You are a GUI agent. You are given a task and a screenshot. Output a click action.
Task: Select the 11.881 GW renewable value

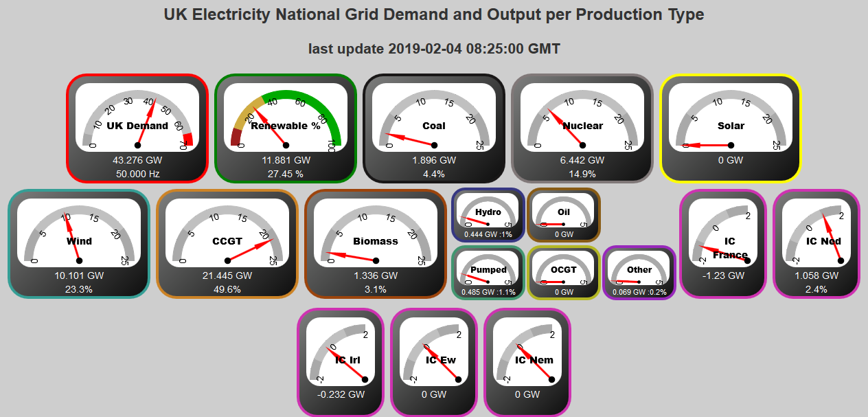pos(286,160)
